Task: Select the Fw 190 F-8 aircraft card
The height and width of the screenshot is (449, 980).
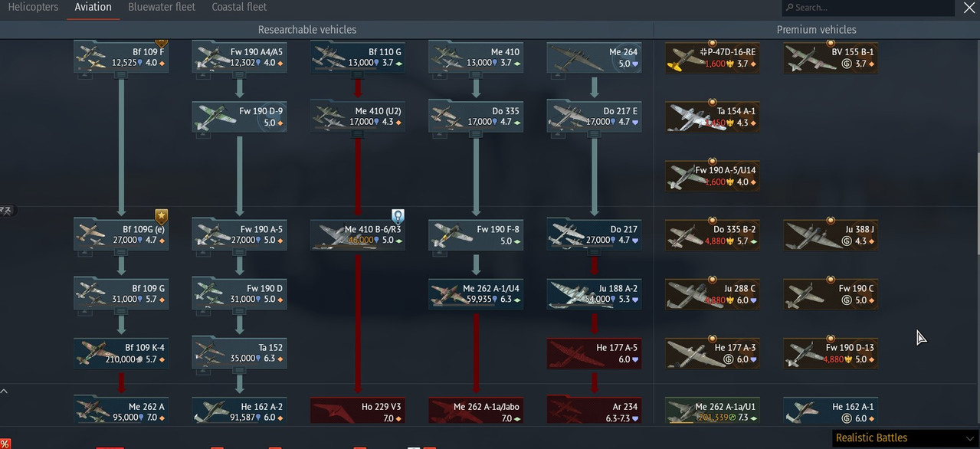Action: click(x=475, y=234)
